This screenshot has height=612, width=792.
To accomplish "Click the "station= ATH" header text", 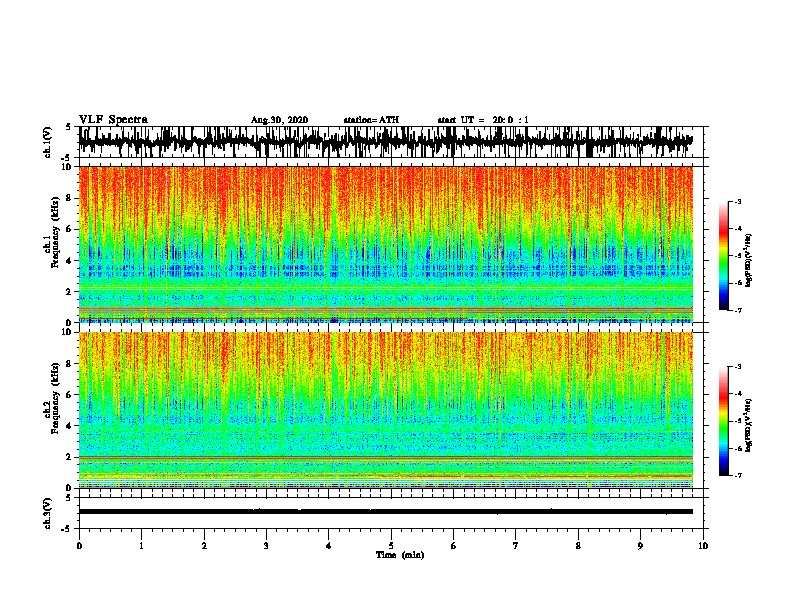I will (x=371, y=120).
